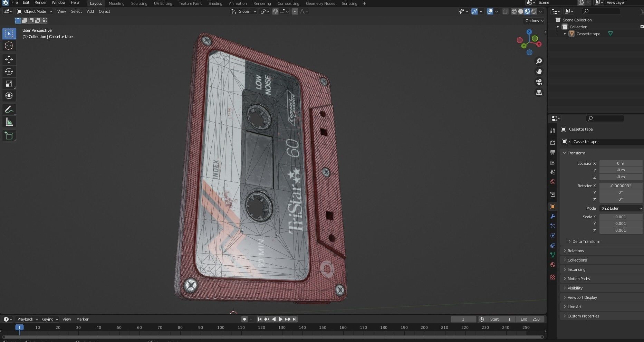Toggle camera view with camera icon
The image size is (644, 342).
click(x=539, y=82)
